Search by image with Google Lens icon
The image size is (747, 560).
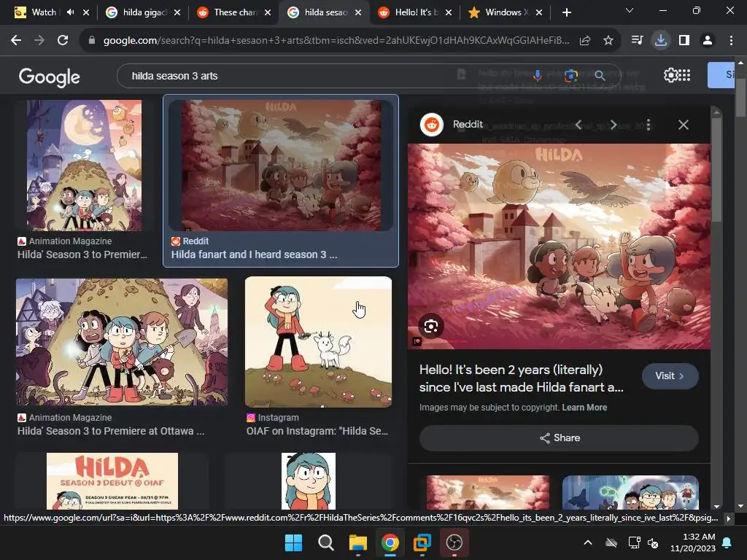pyautogui.click(x=570, y=75)
